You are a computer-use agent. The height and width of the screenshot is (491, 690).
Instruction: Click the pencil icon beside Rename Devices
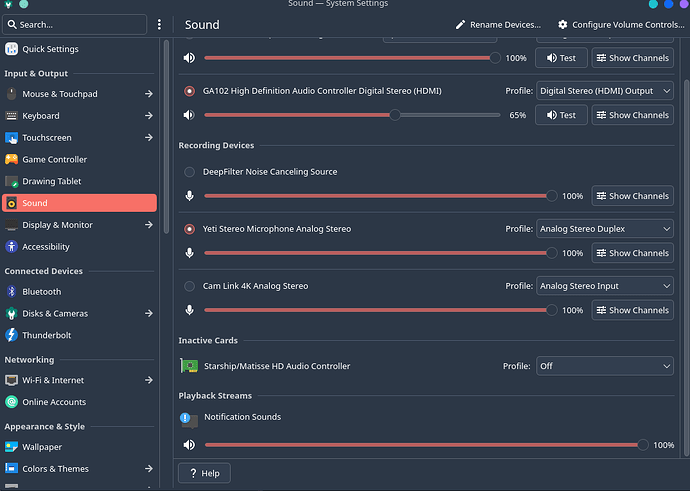click(x=460, y=25)
